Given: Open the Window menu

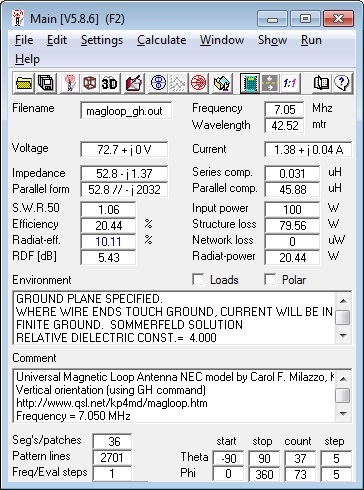Looking at the screenshot, I should pyautogui.click(x=222, y=40).
